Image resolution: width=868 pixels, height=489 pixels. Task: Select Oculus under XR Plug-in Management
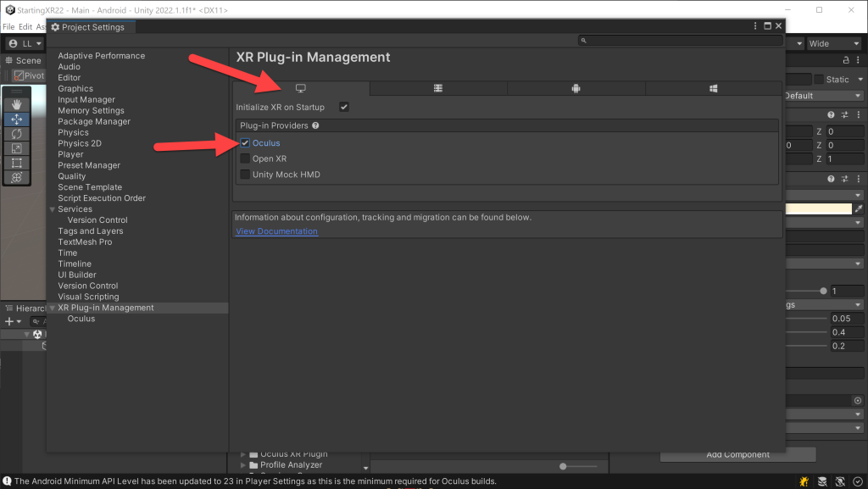[x=81, y=319]
